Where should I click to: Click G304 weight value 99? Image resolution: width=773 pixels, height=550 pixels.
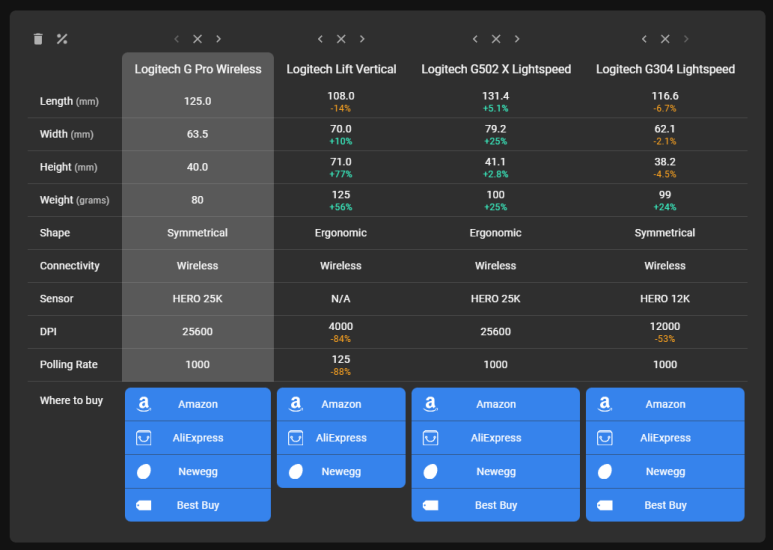pos(665,195)
